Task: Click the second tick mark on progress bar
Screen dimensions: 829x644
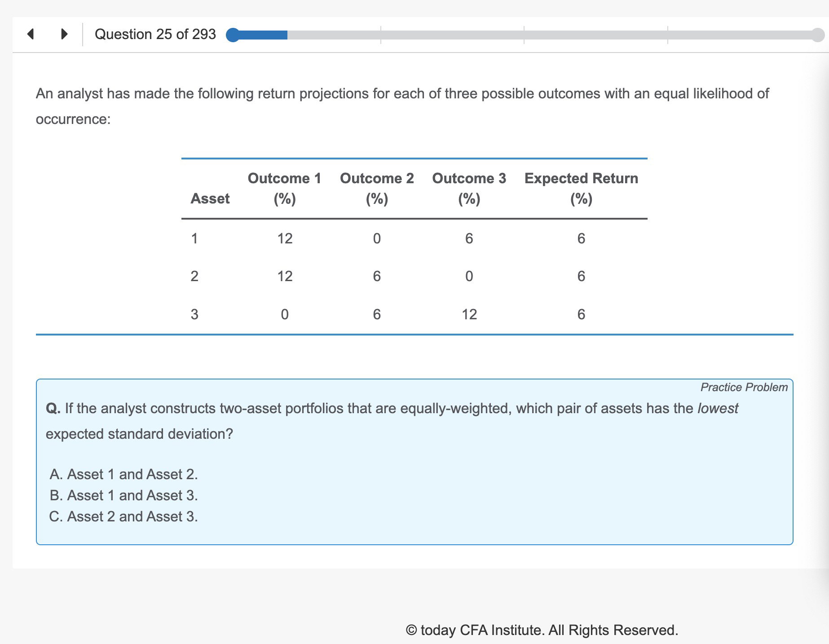Action: coord(524,35)
